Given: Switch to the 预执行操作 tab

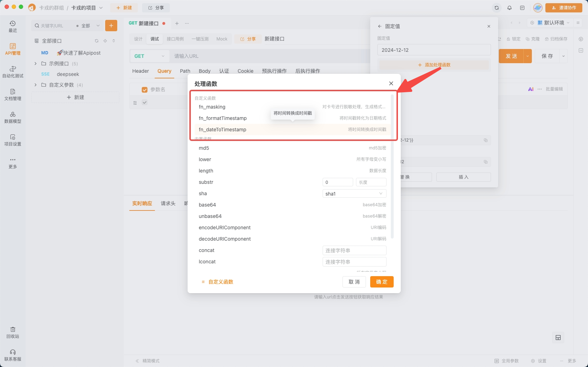Looking at the screenshot, I should tap(274, 71).
